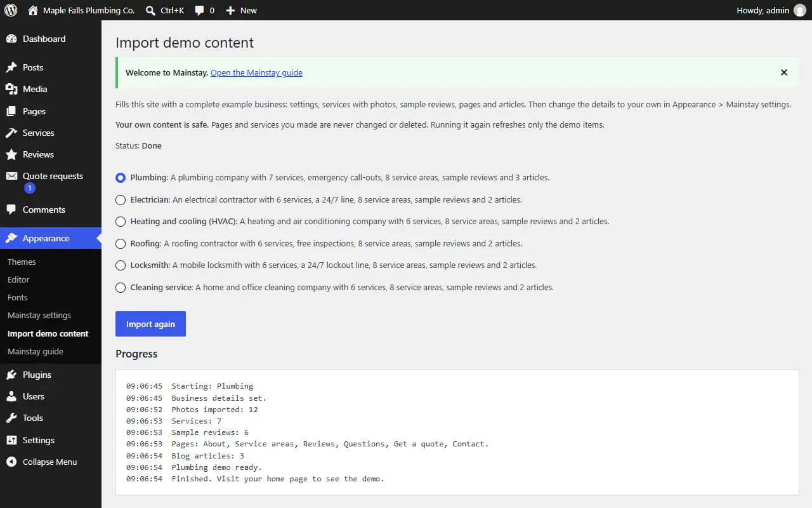Dismiss the Welcome to Mainstay notice
The height and width of the screenshot is (508, 812).
784,72
